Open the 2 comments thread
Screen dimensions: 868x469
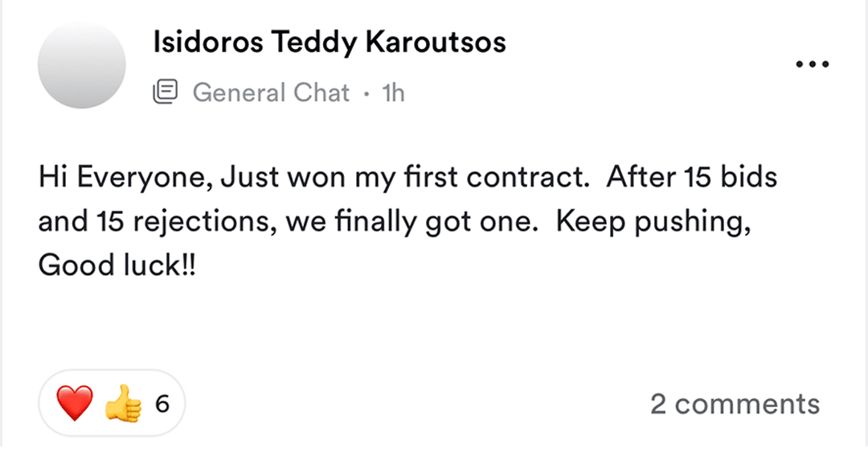(735, 404)
